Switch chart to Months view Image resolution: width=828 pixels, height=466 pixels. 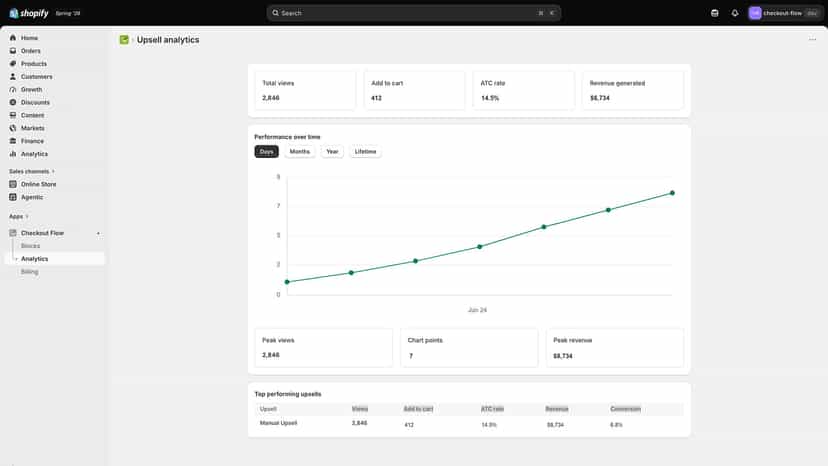click(x=299, y=152)
